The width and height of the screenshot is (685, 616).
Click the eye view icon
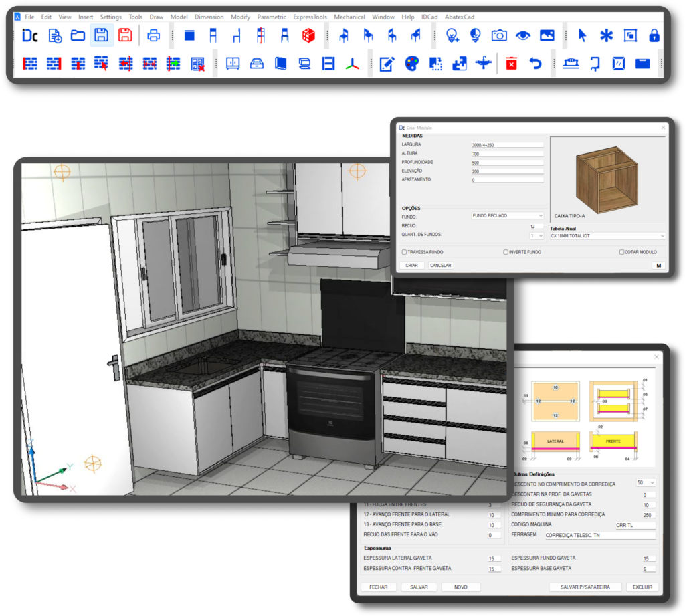[523, 35]
